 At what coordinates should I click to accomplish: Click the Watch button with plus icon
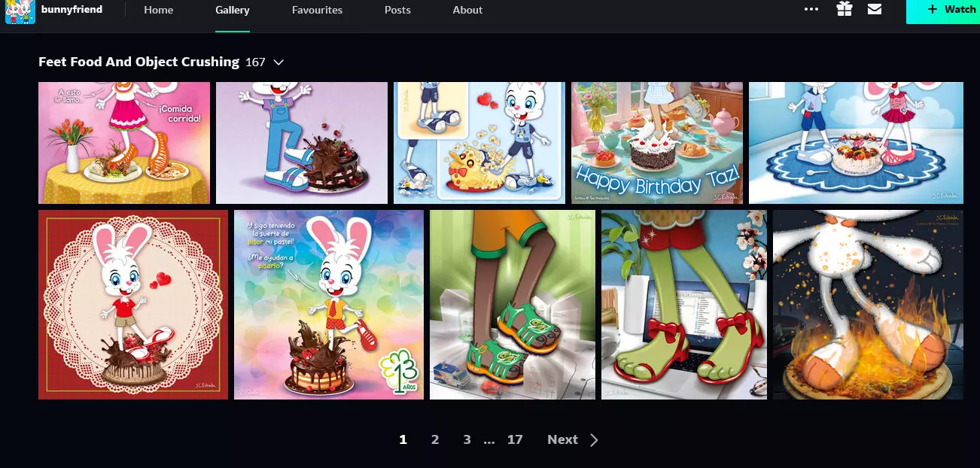coord(943,11)
